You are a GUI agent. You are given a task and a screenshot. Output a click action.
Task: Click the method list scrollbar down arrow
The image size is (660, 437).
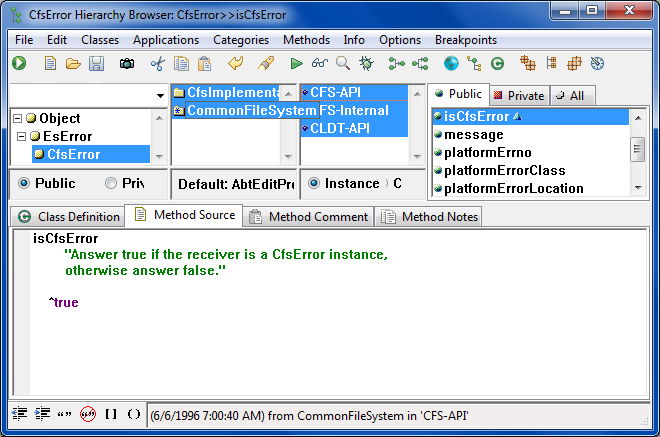point(637,188)
